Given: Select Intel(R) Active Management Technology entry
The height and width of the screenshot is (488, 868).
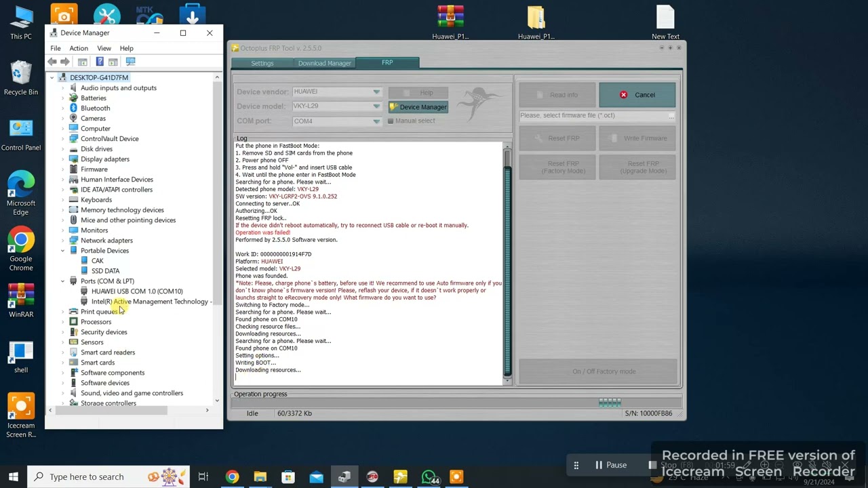Looking at the screenshot, I should (151, 302).
